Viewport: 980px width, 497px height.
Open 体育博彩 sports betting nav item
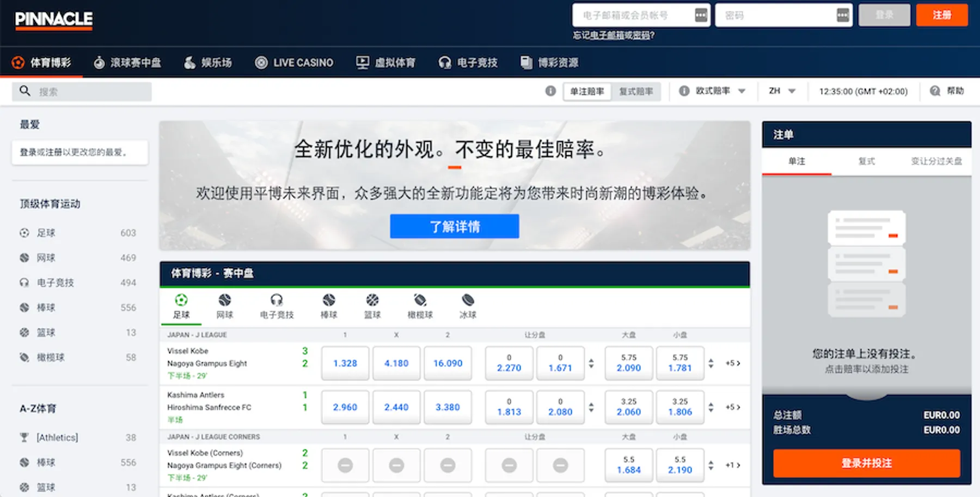[x=41, y=63]
